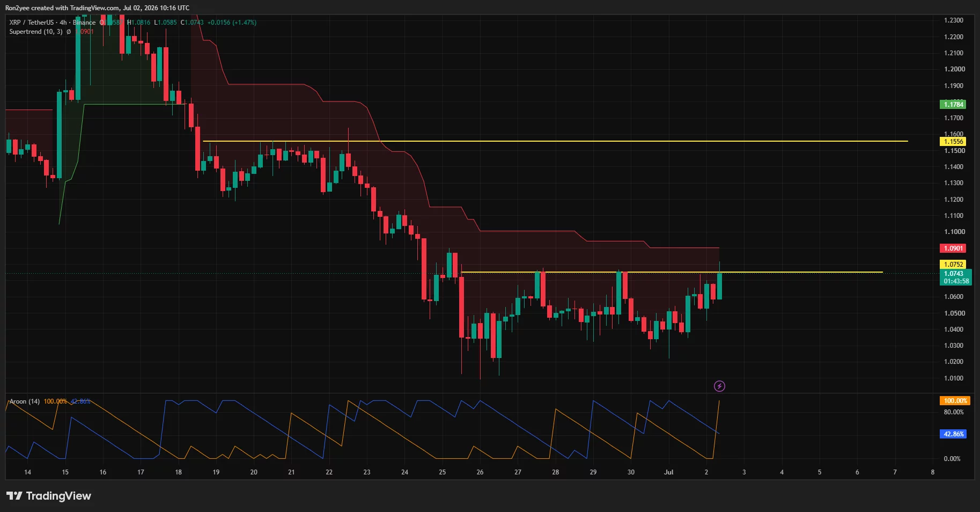Click the +0.0156 (+1.47%) change text
Screen dimensions: 980x512
tap(232, 23)
